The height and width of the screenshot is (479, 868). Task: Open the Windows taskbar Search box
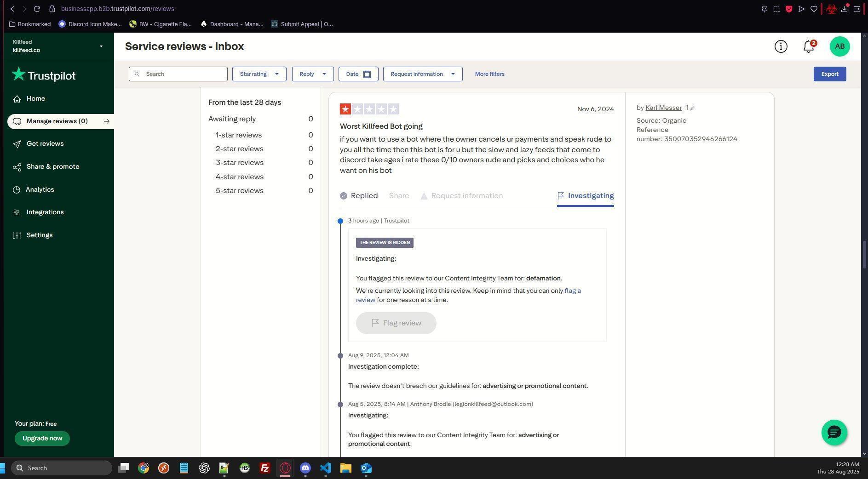pyautogui.click(x=61, y=468)
